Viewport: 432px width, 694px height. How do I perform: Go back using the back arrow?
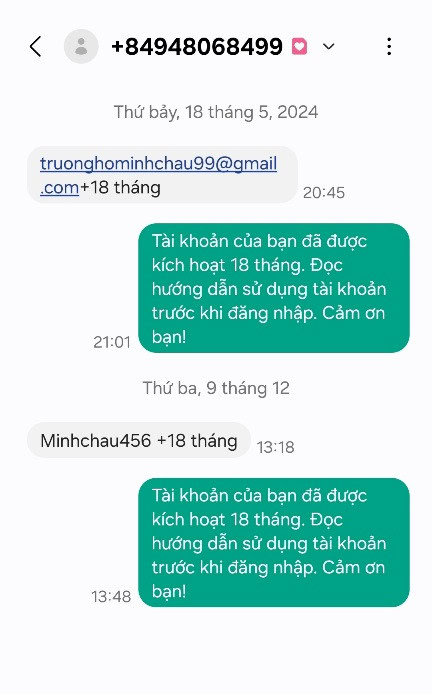pos(36,46)
